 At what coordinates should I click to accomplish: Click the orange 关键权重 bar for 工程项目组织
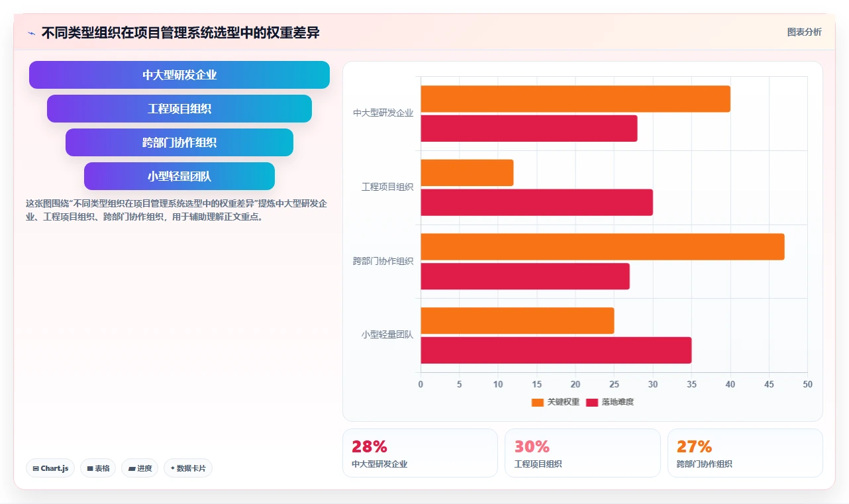point(467,173)
